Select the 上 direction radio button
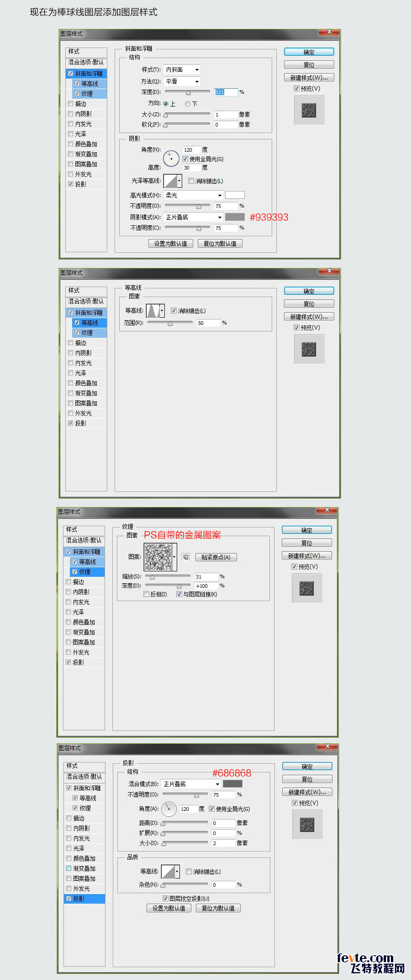Screen dimensions: 411x980 (166, 104)
